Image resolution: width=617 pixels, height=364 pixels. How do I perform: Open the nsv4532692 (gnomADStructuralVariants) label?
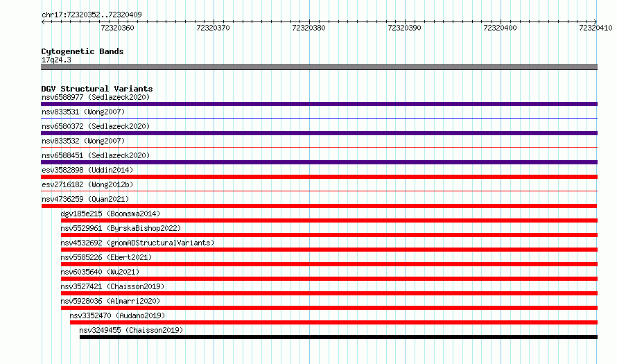tap(137, 243)
